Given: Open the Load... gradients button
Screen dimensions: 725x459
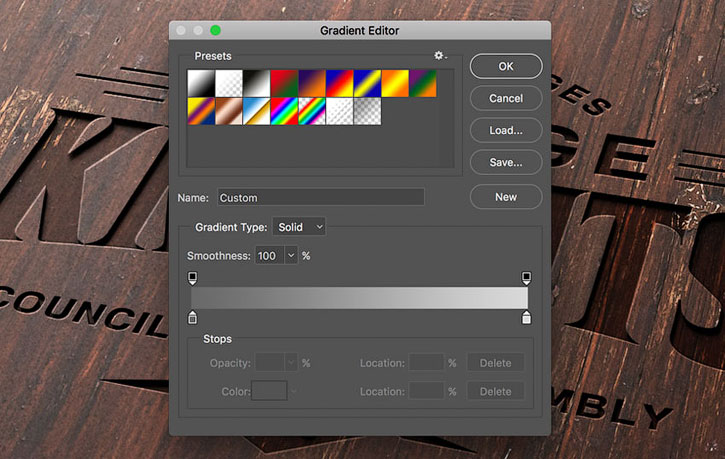Looking at the screenshot, I should coord(506,130).
